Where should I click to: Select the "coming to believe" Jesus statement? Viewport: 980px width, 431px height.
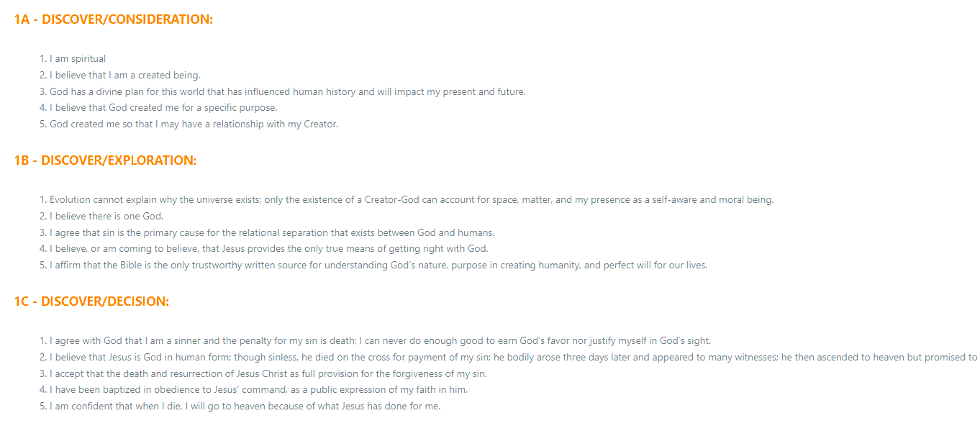point(268,249)
